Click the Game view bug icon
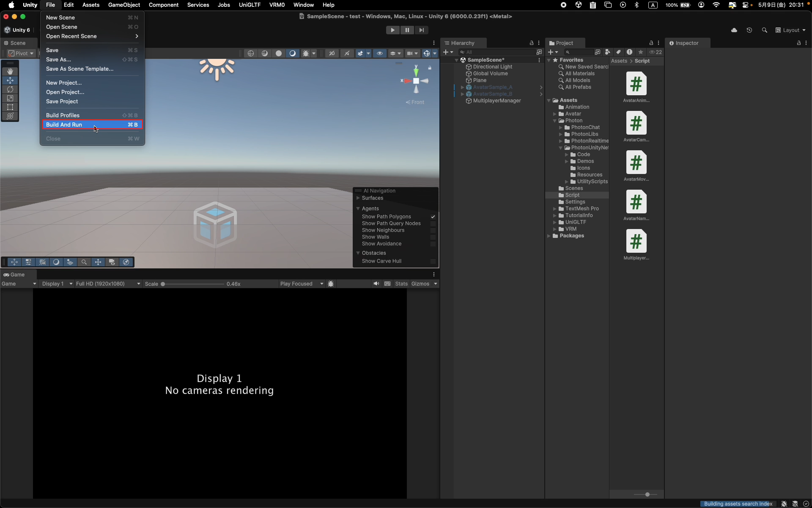Image resolution: width=812 pixels, height=508 pixels. 331,284
